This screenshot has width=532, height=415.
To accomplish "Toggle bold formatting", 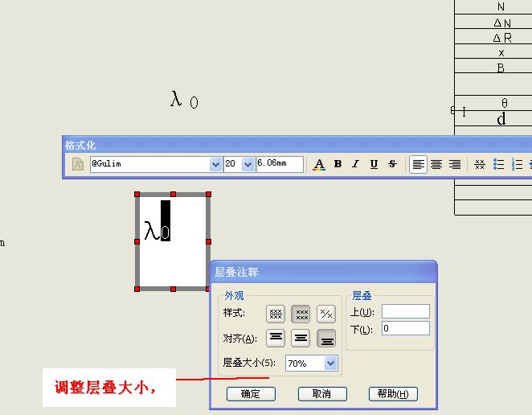I will 338,164.
